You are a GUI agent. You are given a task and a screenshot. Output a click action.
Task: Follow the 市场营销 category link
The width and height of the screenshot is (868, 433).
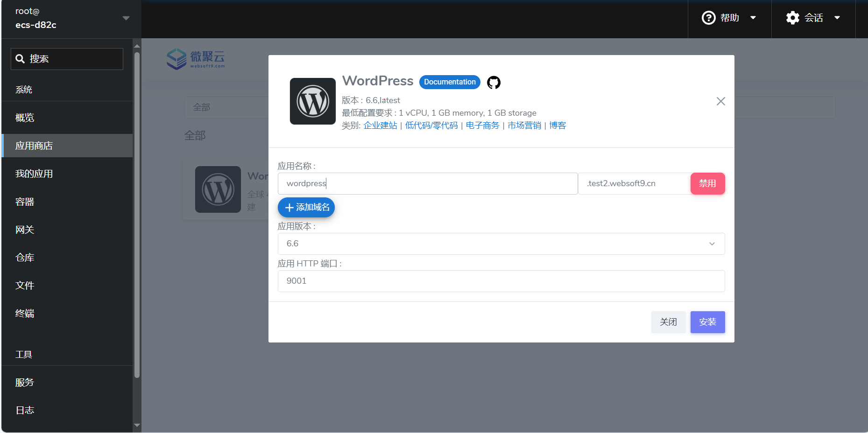point(524,126)
